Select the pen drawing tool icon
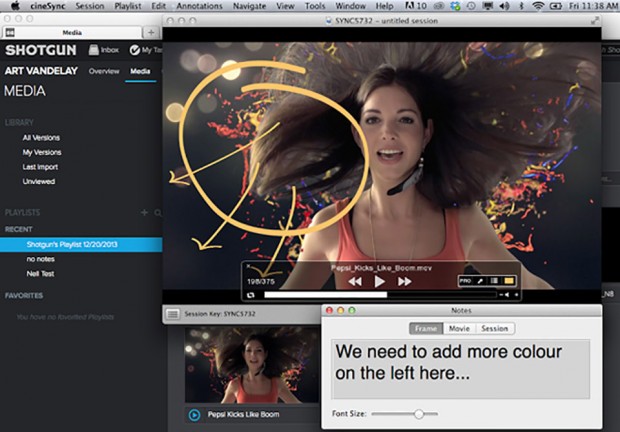620x432 pixels. click(481, 282)
